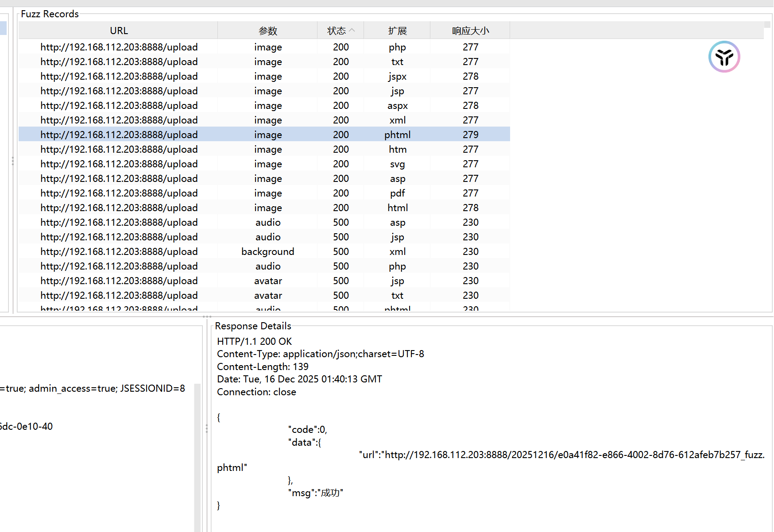Sort records by the 参数 column header

tap(267, 31)
